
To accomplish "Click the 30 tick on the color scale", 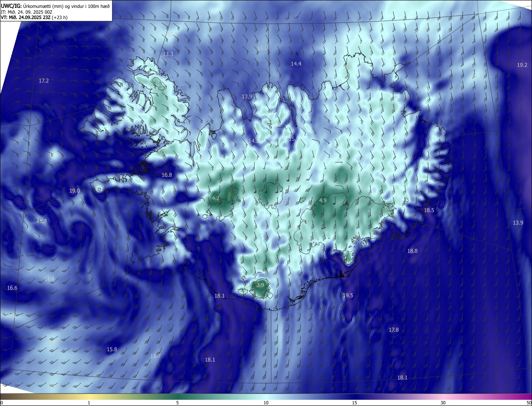I will [443, 403].
